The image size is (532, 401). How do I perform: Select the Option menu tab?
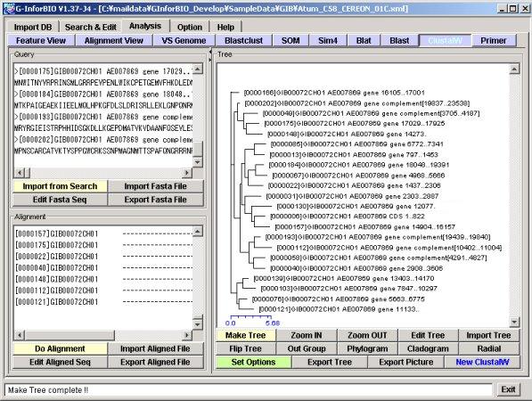(189, 27)
